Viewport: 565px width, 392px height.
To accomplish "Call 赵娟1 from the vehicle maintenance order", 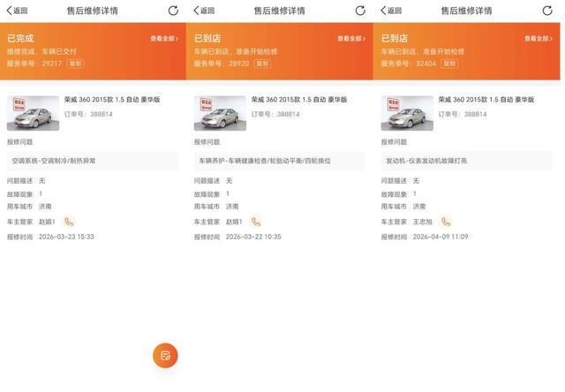I will point(256,222).
